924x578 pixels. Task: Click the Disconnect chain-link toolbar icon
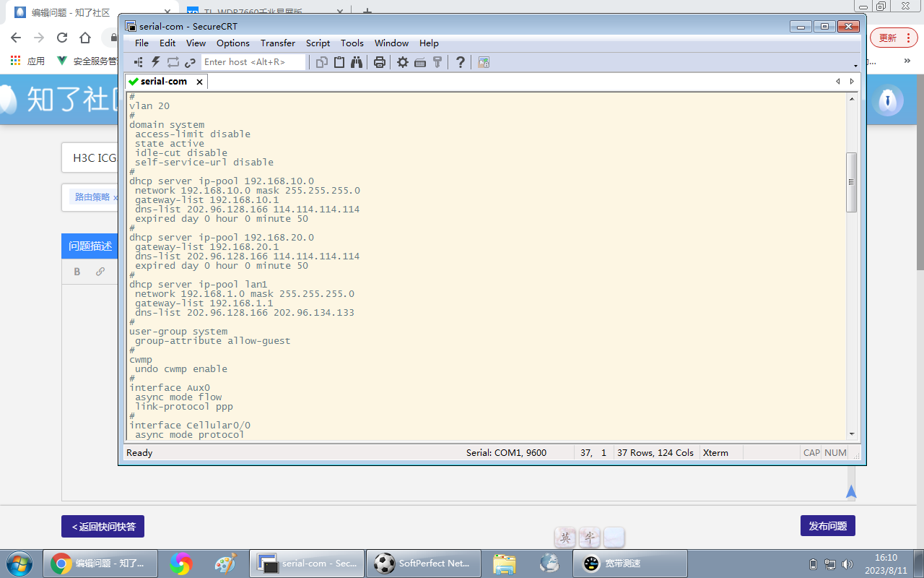click(x=190, y=62)
